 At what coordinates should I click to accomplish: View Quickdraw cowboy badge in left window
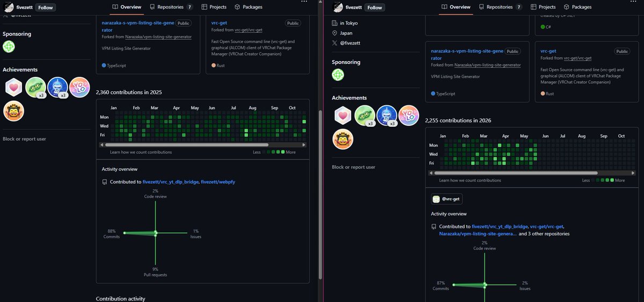coord(13,111)
